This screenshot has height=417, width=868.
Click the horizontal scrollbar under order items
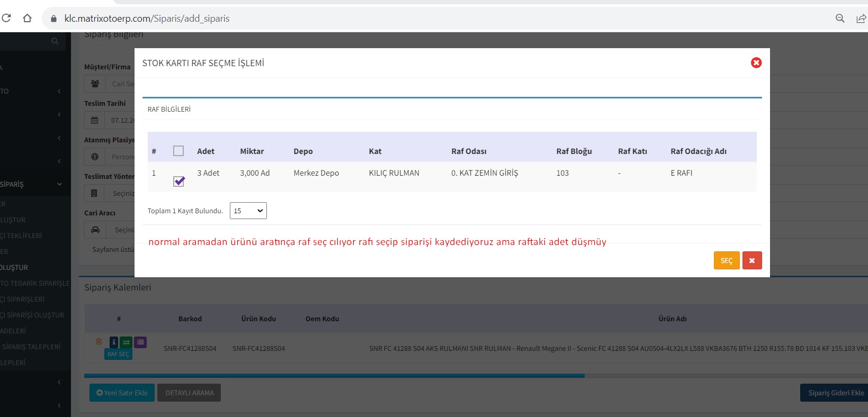334,376
